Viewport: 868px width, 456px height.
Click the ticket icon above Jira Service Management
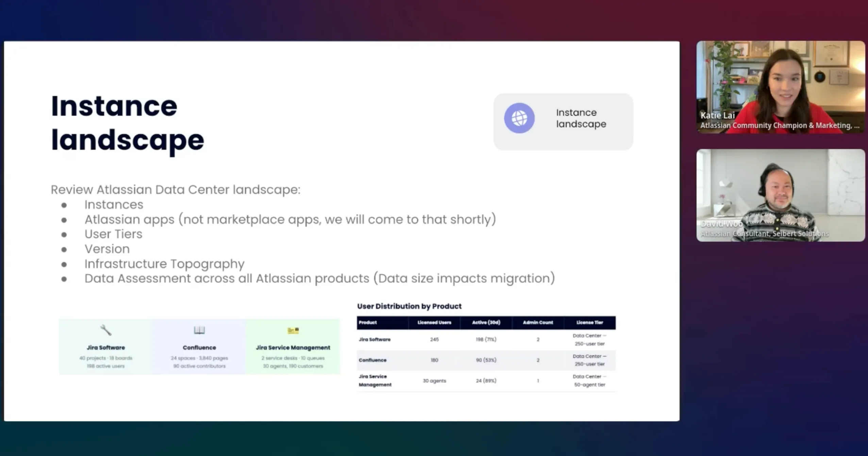(x=293, y=330)
